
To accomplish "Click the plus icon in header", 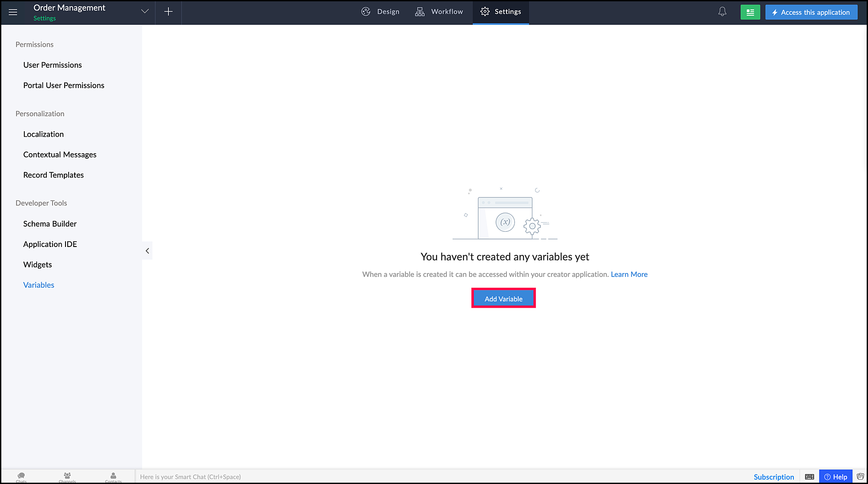I will [168, 12].
